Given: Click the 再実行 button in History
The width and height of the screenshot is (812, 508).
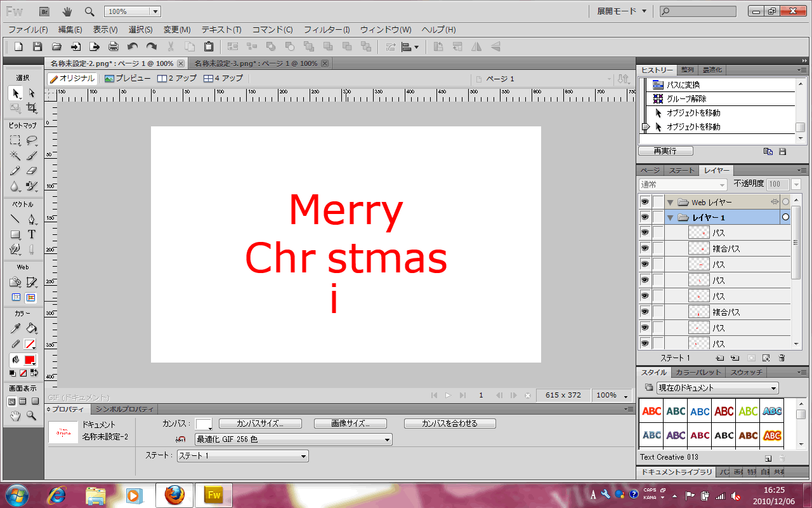Looking at the screenshot, I should point(665,151).
